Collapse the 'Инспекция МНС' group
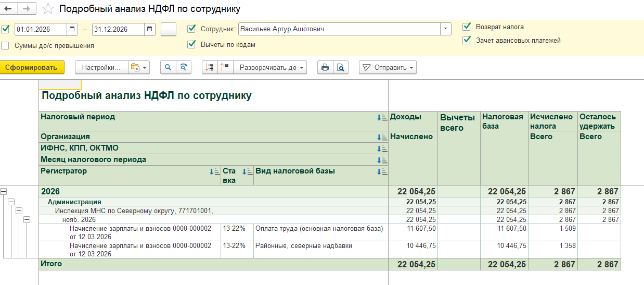The height and width of the screenshot is (285, 644). 19,210
